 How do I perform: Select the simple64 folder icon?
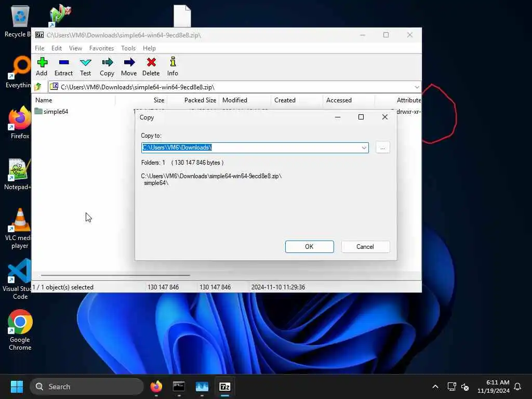(x=38, y=111)
